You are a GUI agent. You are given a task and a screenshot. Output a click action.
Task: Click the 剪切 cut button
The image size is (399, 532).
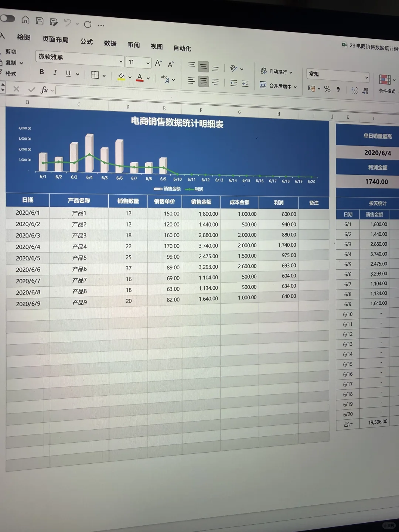point(11,52)
